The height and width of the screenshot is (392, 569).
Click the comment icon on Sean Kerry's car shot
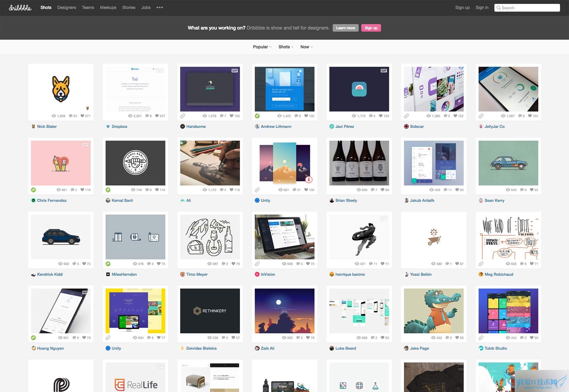click(x=522, y=190)
